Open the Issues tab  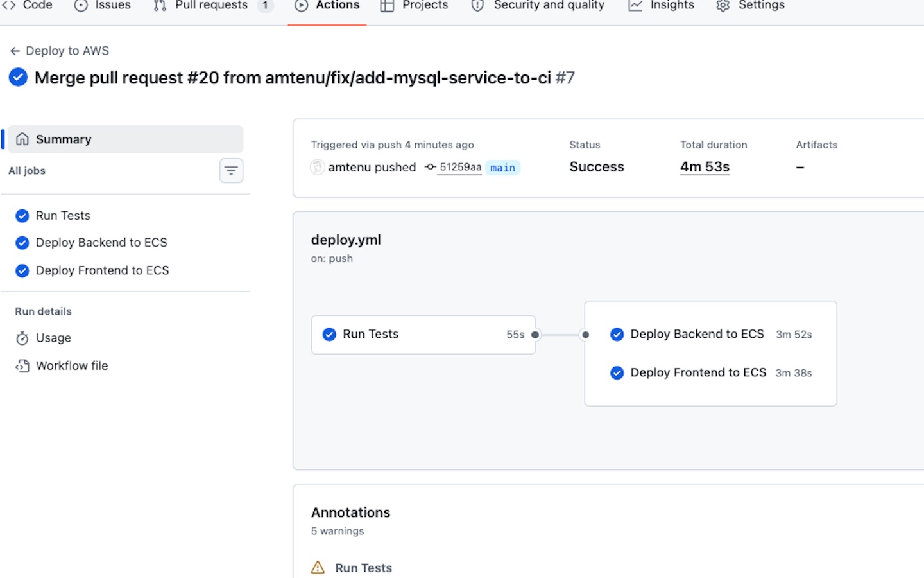coord(103,5)
